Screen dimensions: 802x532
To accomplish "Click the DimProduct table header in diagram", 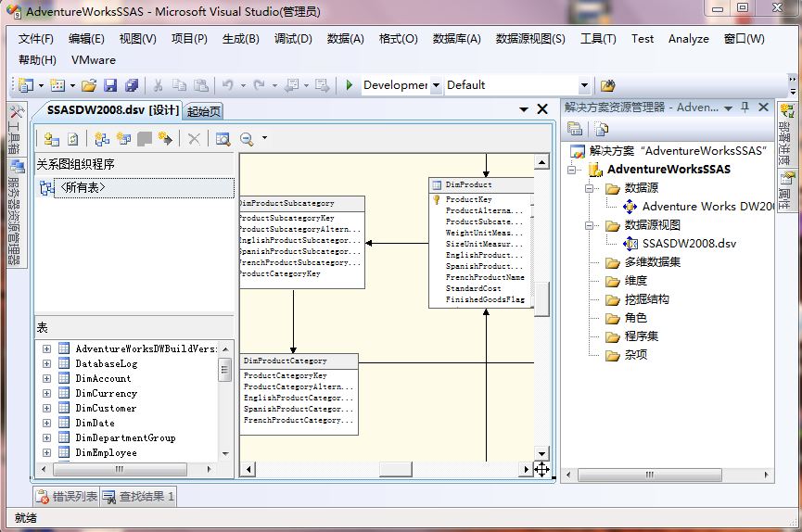I will 481,184.
